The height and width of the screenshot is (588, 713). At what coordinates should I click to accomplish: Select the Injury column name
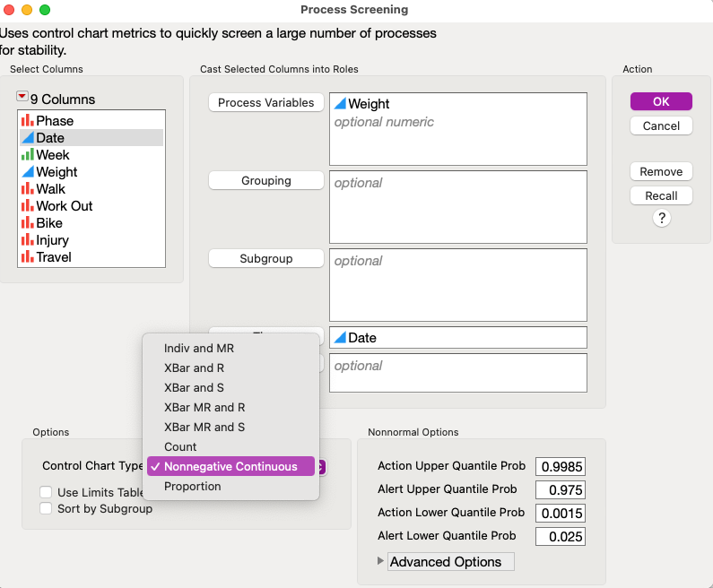[x=52, y=240]
